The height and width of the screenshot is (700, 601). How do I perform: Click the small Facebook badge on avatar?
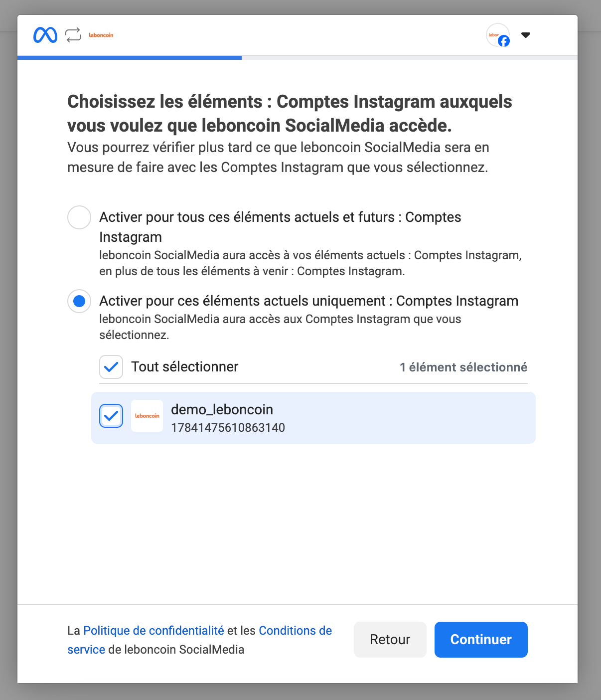pos(504,41)
